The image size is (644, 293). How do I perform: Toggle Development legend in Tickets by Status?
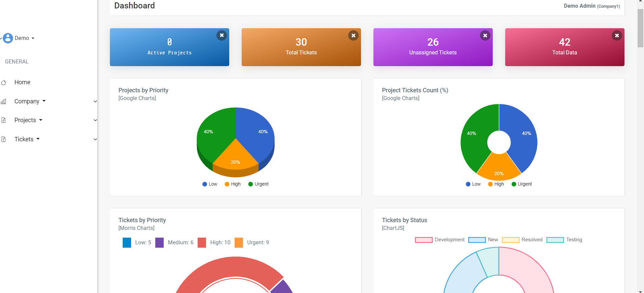pyautogui.click(x=440, y=240)
